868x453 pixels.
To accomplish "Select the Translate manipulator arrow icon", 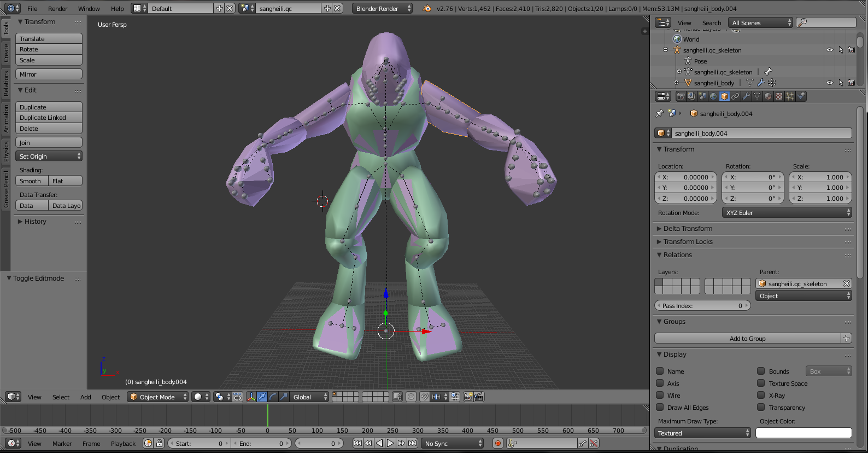I will (262, 397).
